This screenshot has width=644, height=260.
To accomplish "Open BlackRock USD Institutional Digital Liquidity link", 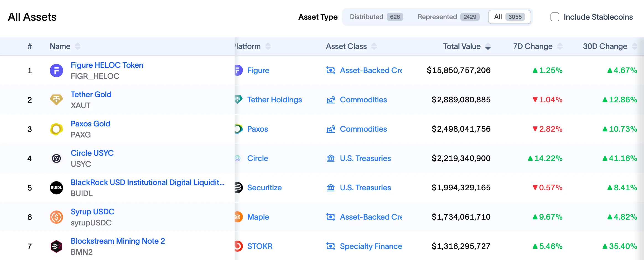I will [148, 182].
